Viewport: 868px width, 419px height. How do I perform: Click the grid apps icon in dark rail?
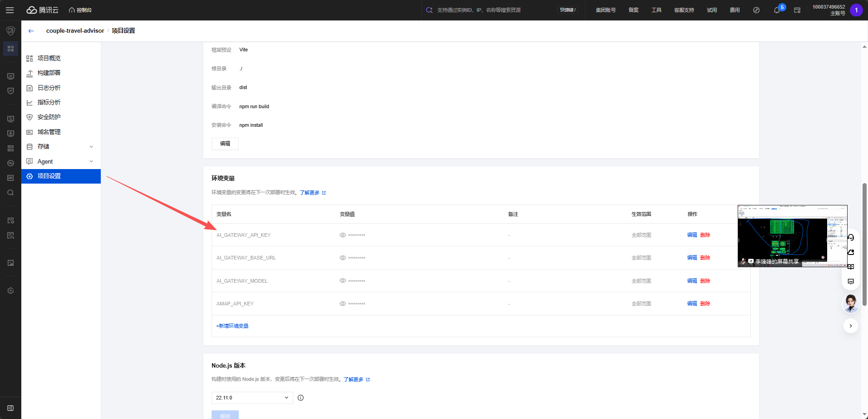[10, 49]
